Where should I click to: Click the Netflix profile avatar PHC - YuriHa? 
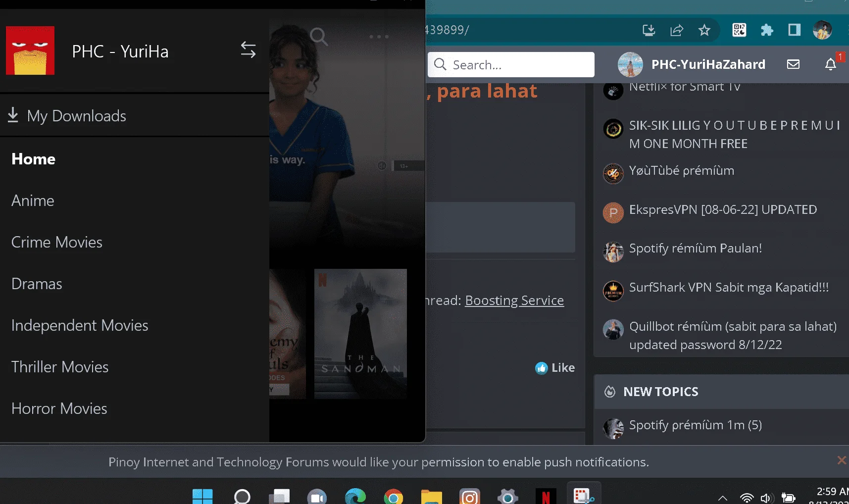[x=30, y=50]
